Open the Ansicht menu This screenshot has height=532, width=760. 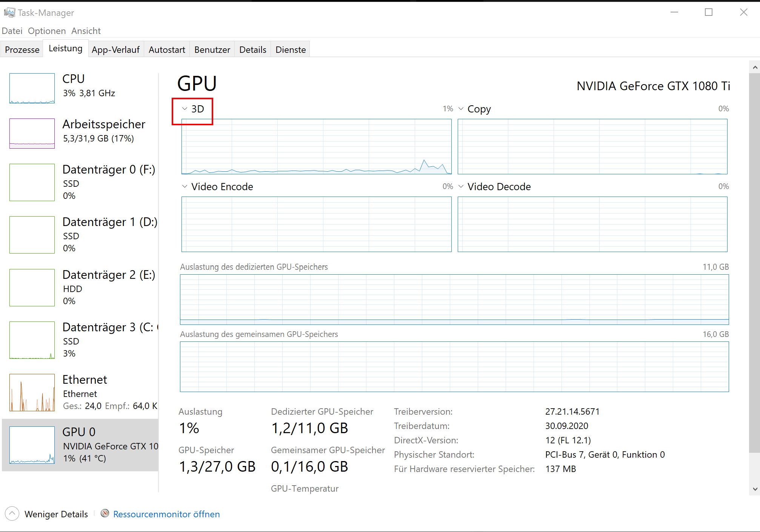(x=86, y=31)
